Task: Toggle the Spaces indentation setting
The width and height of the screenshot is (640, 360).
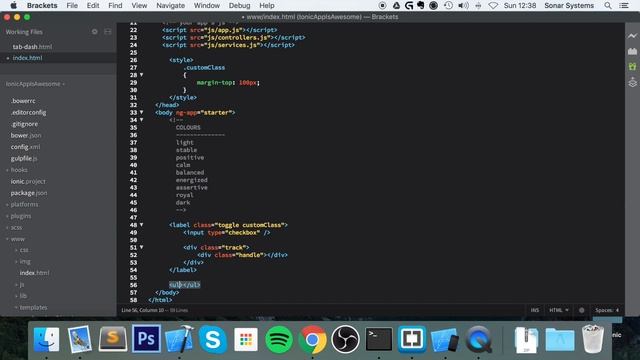Action: (607, 310)
